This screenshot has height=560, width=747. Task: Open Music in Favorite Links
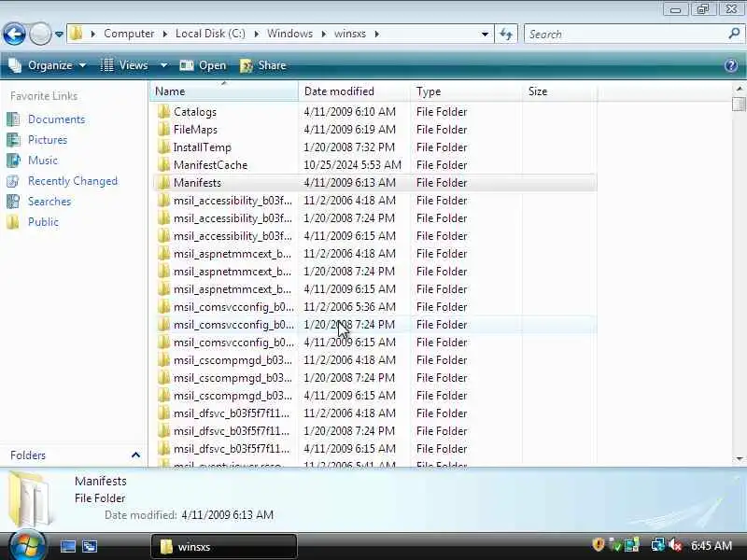[43, 160]
